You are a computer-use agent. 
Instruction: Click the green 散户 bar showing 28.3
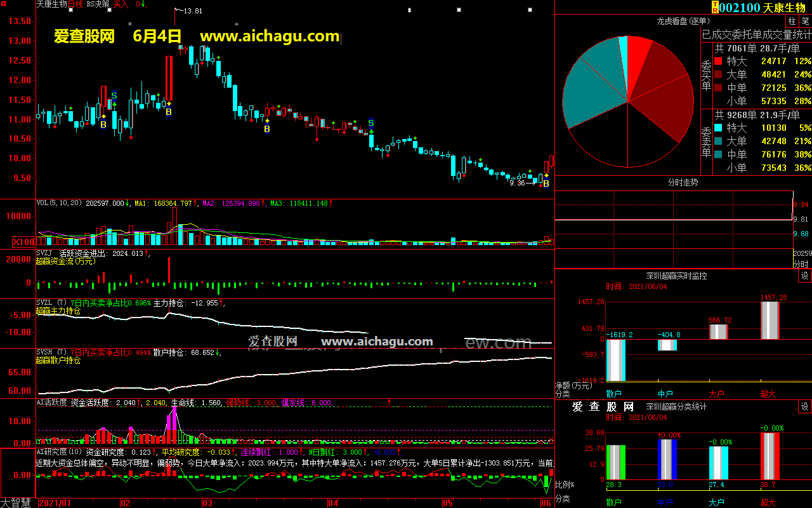click(x=616, y=462)
